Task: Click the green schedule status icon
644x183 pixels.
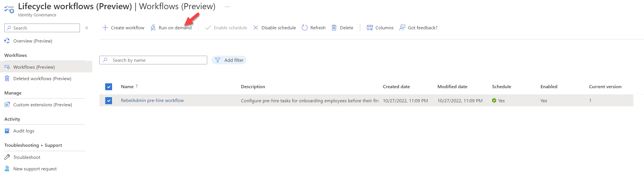Action: 494,101
